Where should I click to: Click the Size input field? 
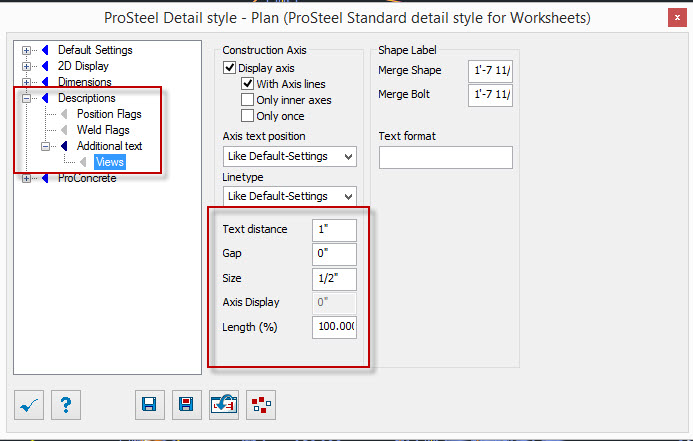pos(334,279)
